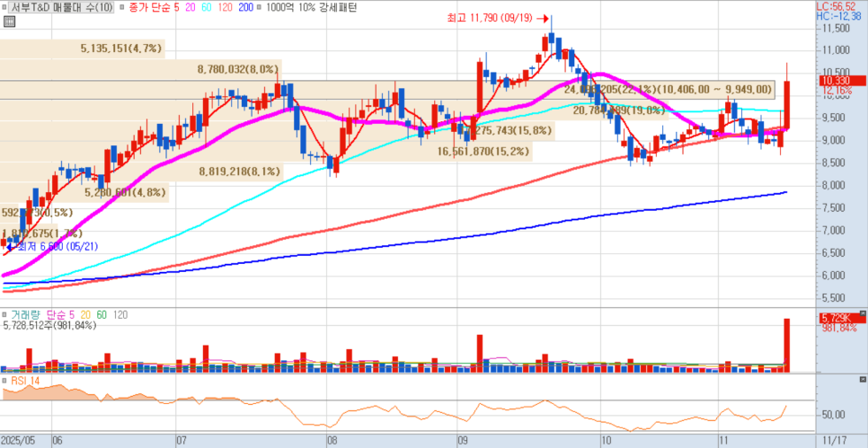Select the 단순 5 volume average label

tap(60, 315)
